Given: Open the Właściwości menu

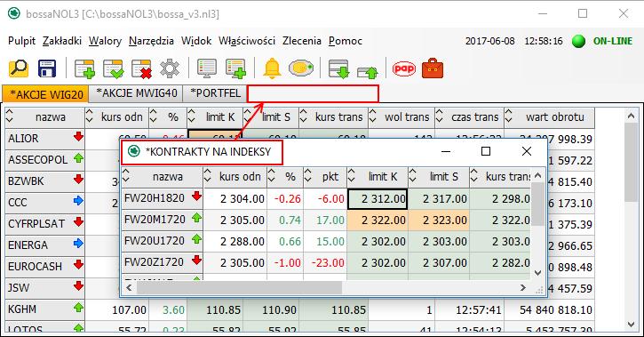Looking at the screenshot, I should 247,41.
